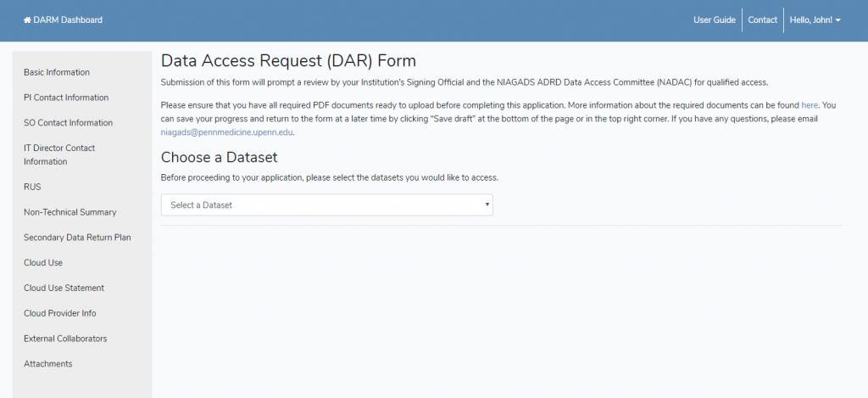Open the User Guide link
Screen dimensions: 868x398
tap(714, 20)
